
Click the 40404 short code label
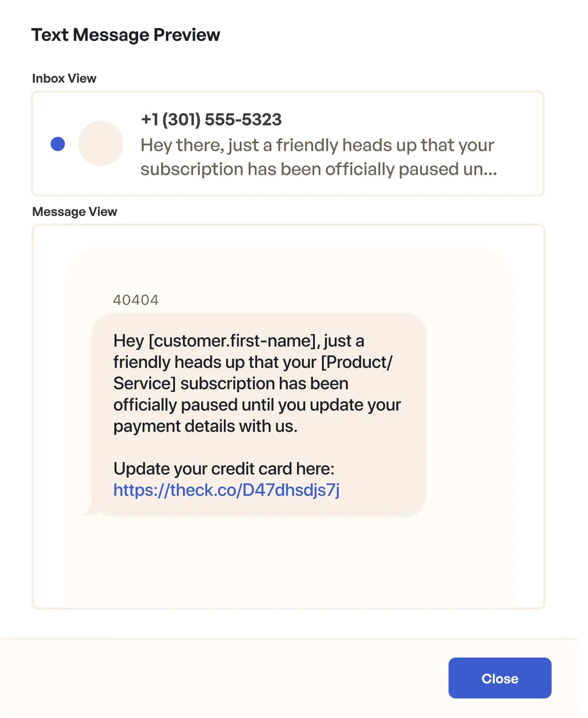pyautogui.click(x=135, y=300)
